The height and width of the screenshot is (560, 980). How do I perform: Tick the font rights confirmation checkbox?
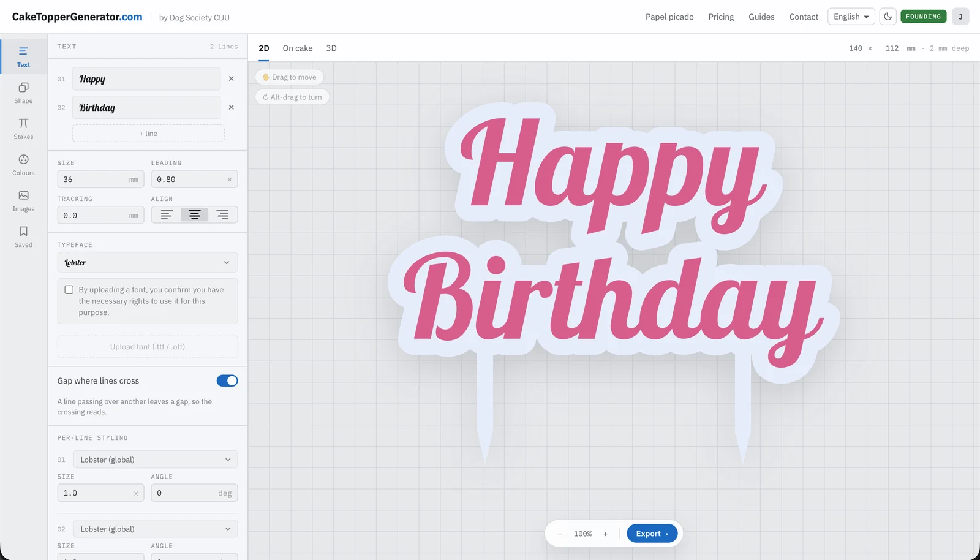(x=69, y=290)
